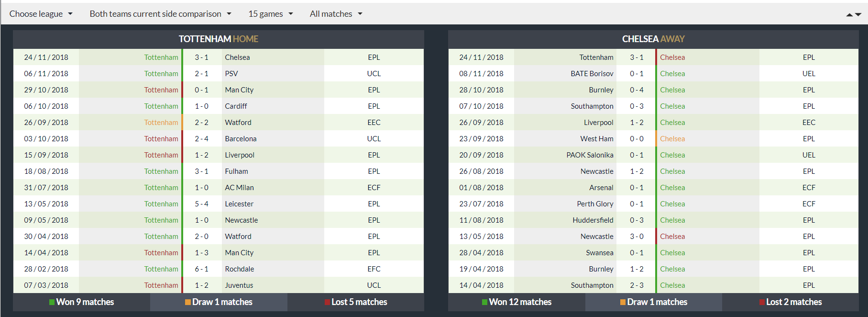Click date 06 / 11 / 2018 in Tottenham table
868x317 pixels.
pos(46,74)
